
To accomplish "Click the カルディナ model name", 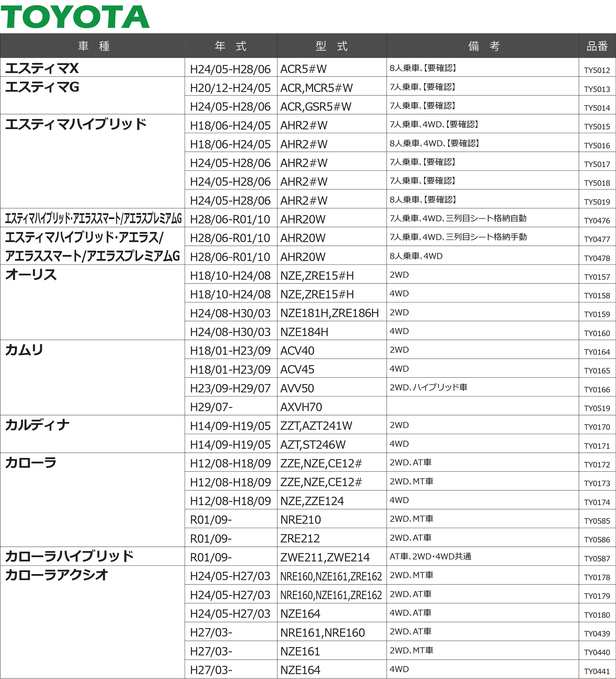I will click(37, 425).
